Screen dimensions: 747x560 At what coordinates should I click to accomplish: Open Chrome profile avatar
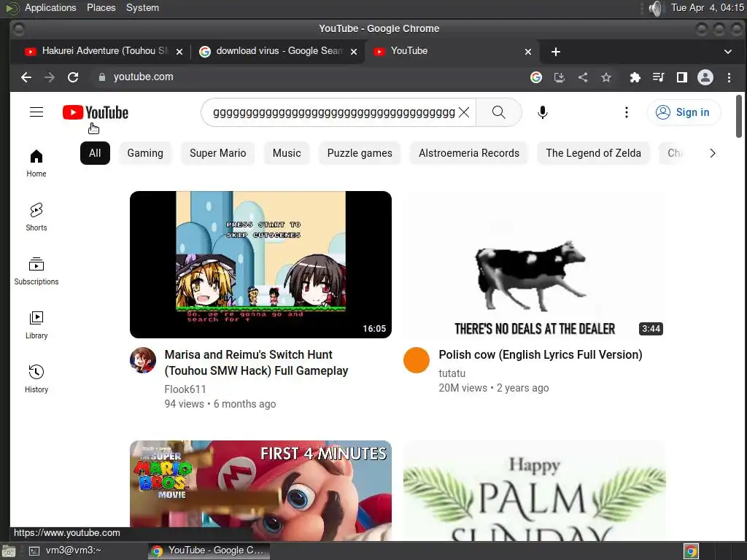point(705,77)
